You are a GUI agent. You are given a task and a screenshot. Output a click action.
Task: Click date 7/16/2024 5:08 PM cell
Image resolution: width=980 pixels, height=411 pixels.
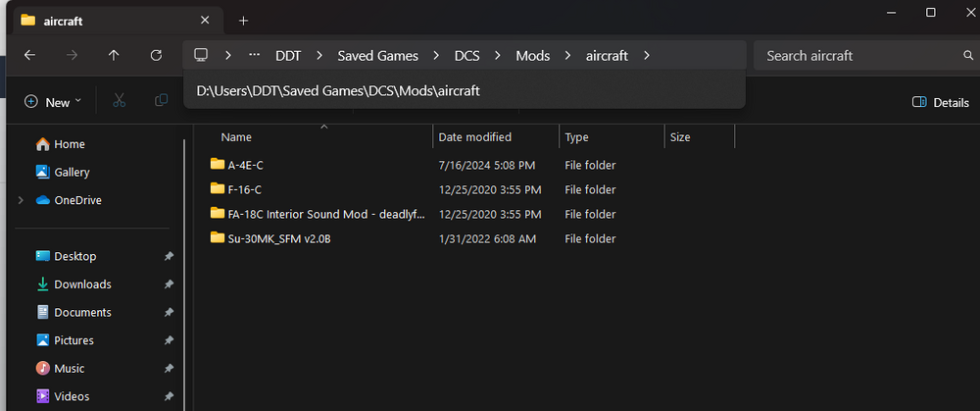coord(487,165)
